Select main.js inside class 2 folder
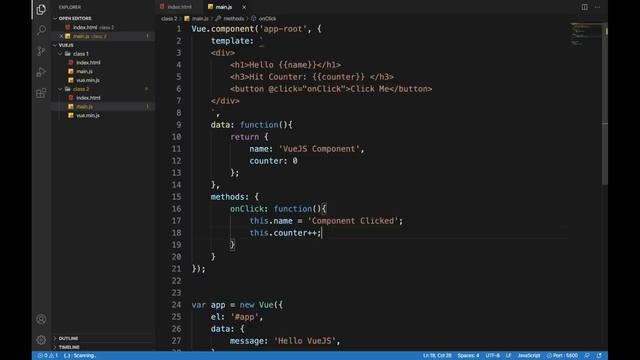The width and height of the screenshot is (640, 360). coord(84,107)
